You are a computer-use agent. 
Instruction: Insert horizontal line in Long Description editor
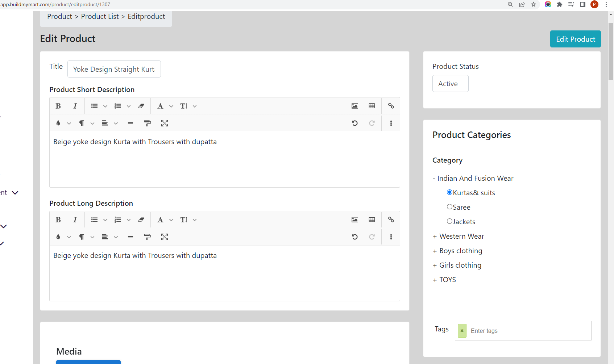point(130,237)
